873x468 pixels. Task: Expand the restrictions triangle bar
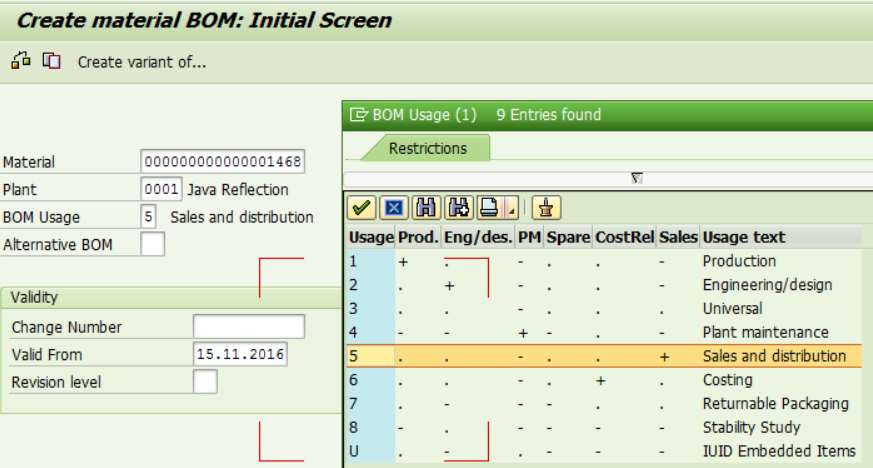636,178
